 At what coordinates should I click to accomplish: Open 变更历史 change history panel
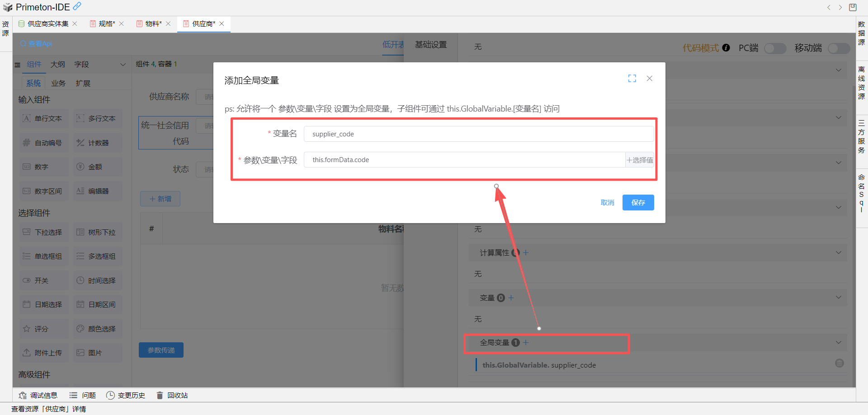click(126, 396)
